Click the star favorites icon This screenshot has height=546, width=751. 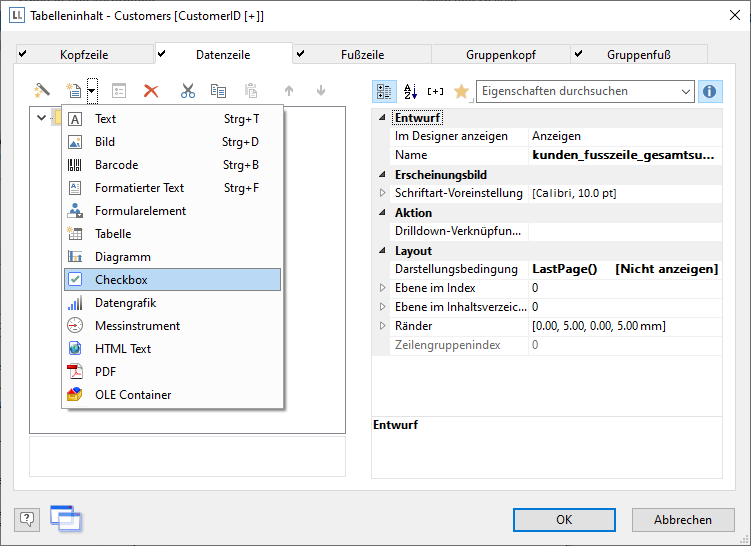pos(461,91)
